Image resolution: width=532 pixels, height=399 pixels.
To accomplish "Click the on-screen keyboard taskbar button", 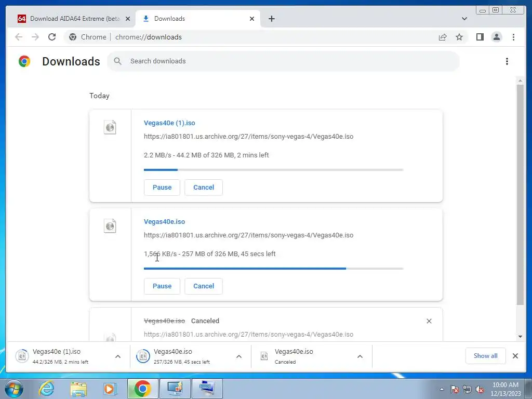I will (x=207, y=389).
